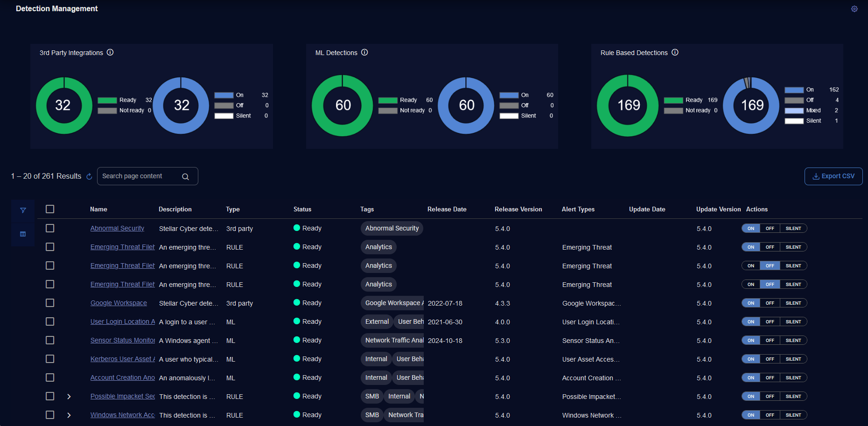The image size is (868, 426).
Task: Click info icon next to ML Detections
Action: (364, 52)
